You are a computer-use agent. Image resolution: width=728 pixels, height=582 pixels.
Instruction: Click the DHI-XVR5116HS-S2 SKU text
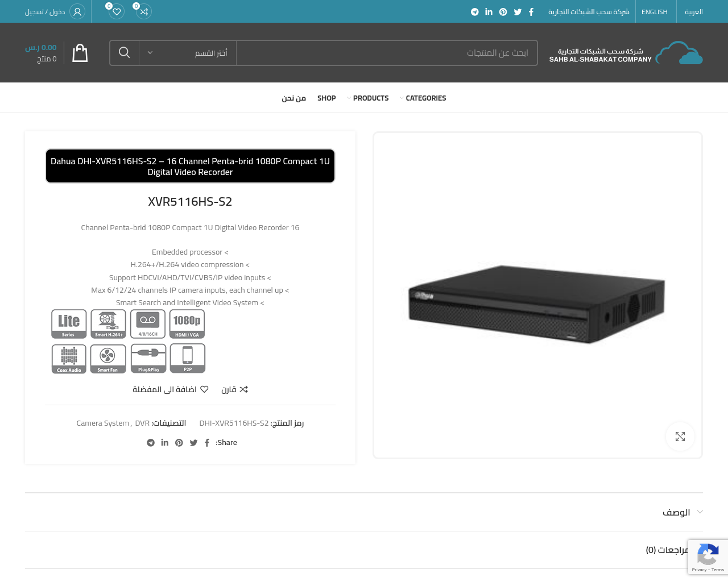[x=234, y=423]
